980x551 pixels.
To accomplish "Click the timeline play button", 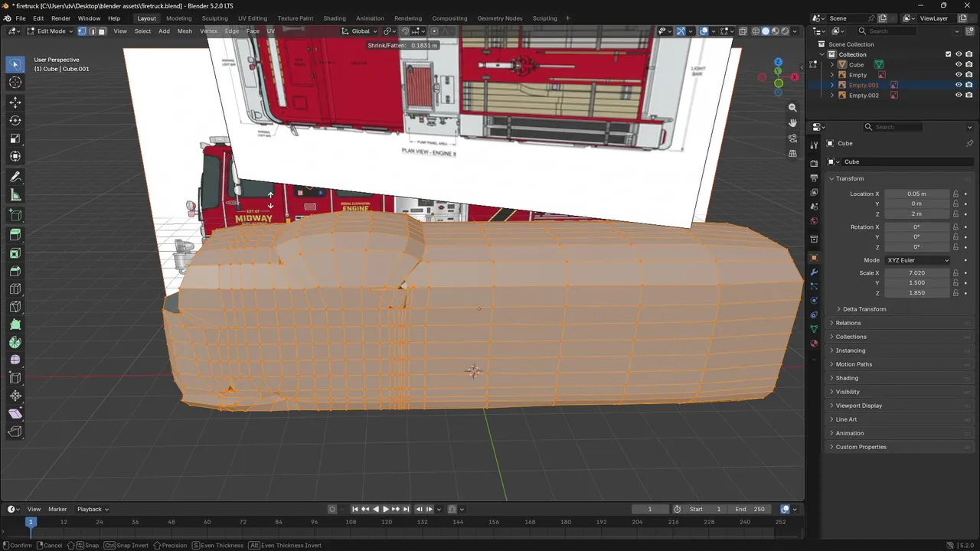I will [386, 509].
